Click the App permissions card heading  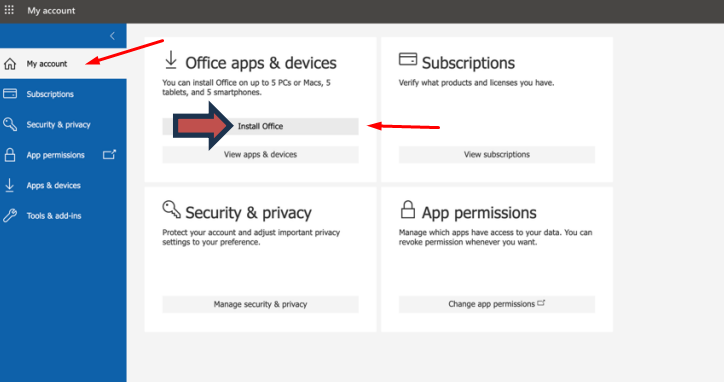[x=479, y=212]
